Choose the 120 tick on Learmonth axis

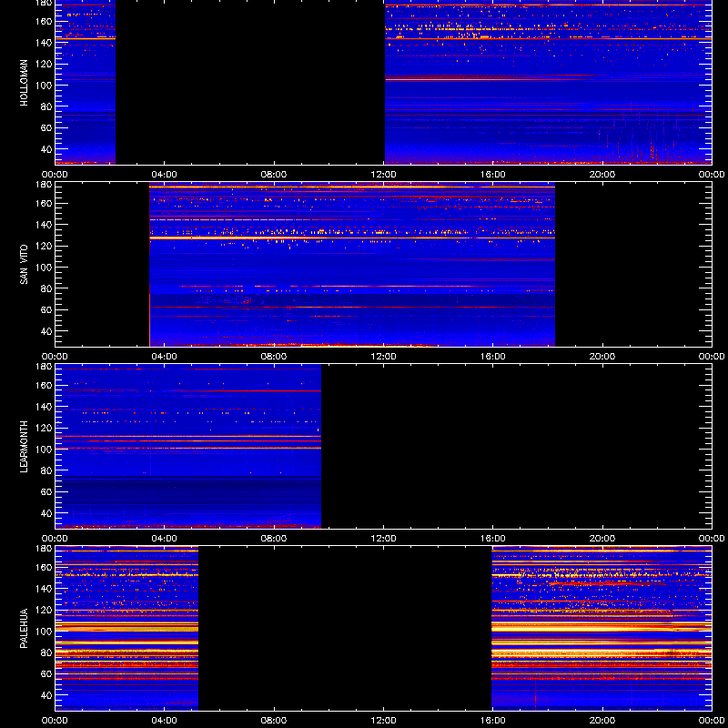click(x=45, y=428)
